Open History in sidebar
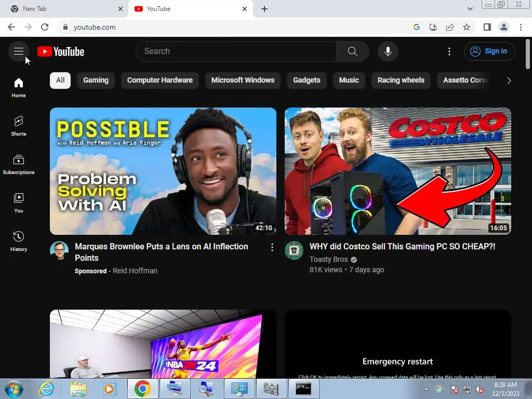 (x=19, y=242)
